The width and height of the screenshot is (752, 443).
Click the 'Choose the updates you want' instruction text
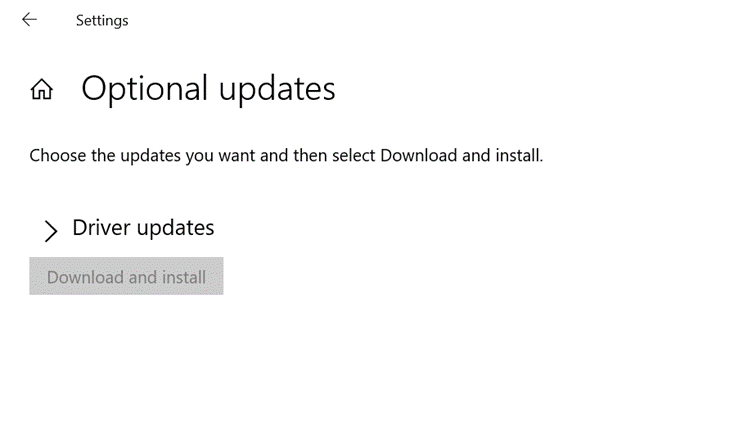[286, 155]
